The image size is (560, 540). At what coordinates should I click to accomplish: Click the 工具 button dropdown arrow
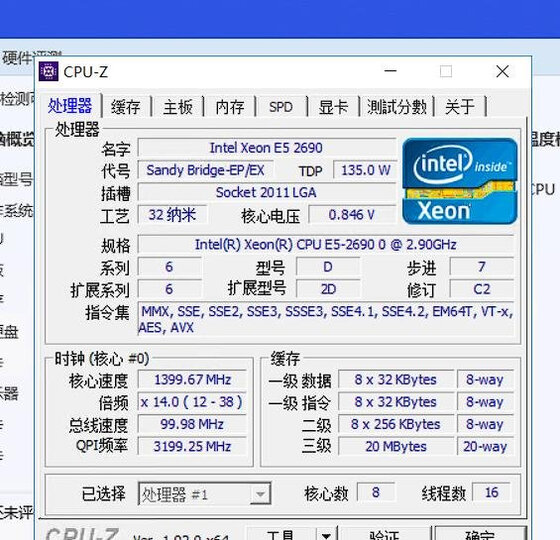pos(326,535)
